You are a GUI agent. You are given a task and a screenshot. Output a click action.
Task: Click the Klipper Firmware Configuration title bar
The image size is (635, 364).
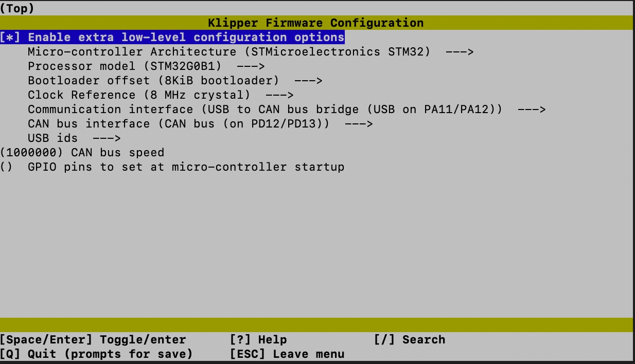[315, 23]
